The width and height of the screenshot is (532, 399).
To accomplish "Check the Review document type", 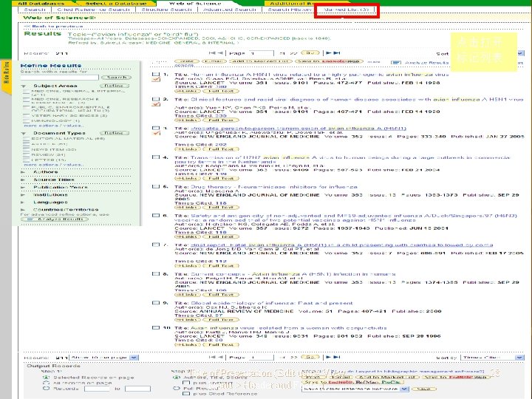I will (26, 154).
